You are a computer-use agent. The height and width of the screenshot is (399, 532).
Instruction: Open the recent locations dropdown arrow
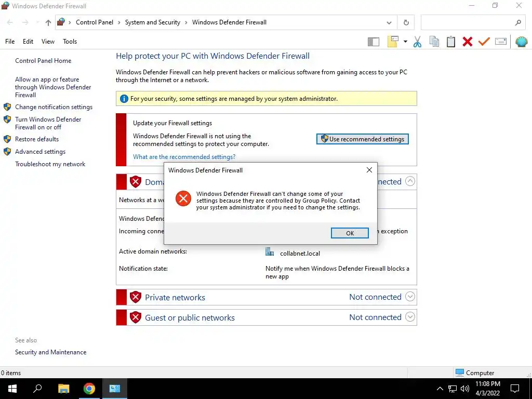coord(37,22)
